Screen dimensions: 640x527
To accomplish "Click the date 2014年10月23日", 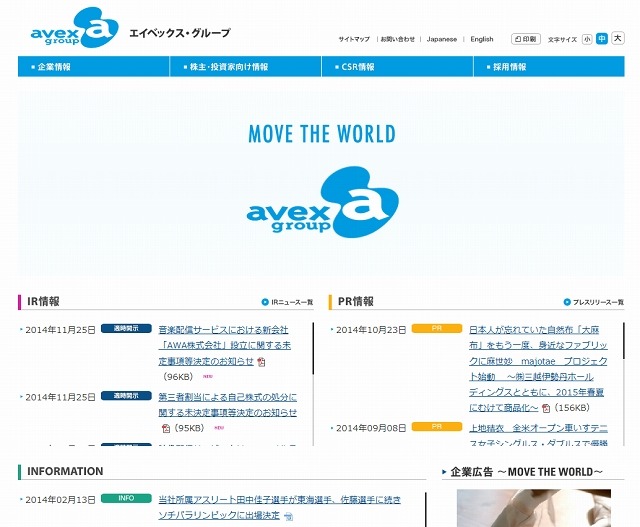I will click(371, 330).
